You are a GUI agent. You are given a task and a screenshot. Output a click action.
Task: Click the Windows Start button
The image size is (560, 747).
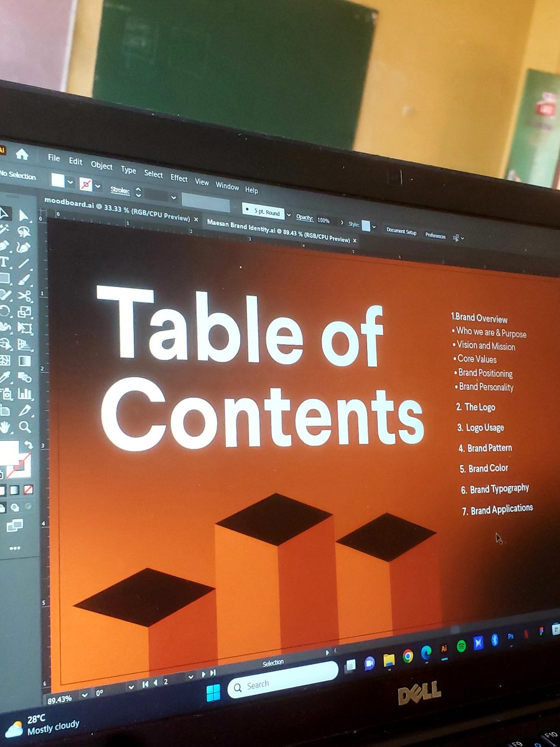pyautogui.click(x=213, y=693)
